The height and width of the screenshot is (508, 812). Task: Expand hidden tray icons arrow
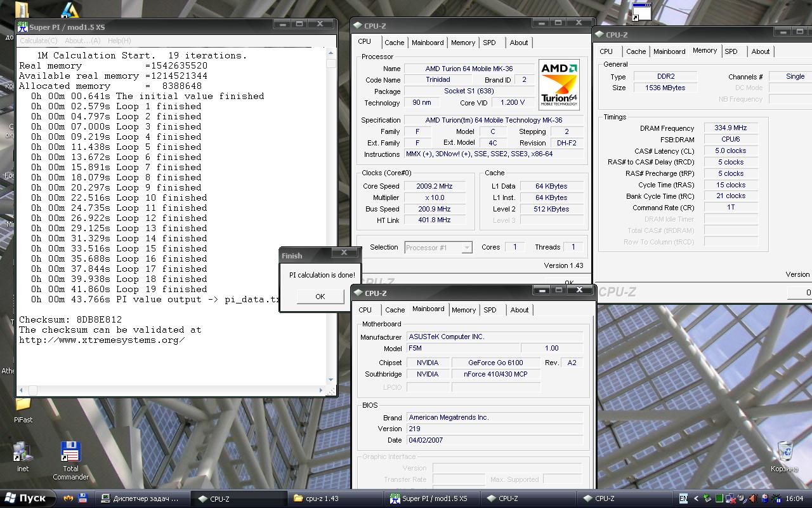tap(696, 498)
